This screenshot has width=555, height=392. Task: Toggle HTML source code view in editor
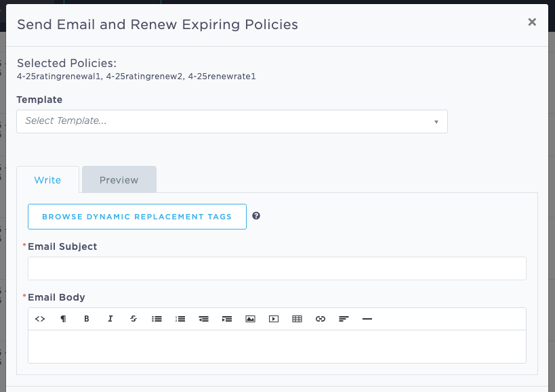[x=40, y=319]
